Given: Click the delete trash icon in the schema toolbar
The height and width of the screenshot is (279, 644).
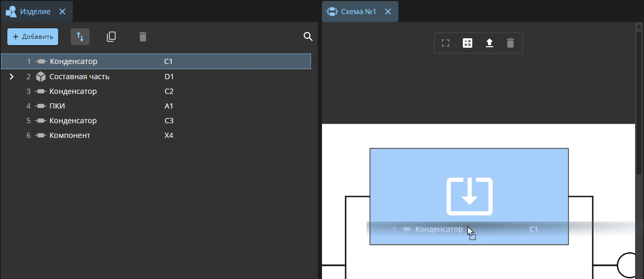Looking at the screenshot, I should (x=510, y=43).
